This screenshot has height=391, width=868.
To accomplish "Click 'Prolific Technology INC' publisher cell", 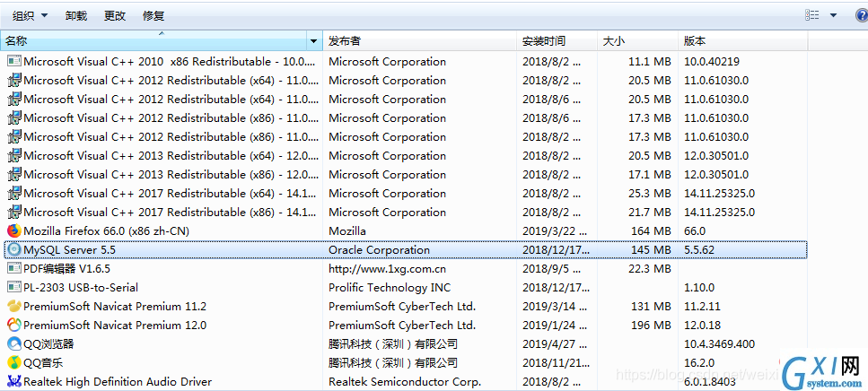I will click(390, 287).
